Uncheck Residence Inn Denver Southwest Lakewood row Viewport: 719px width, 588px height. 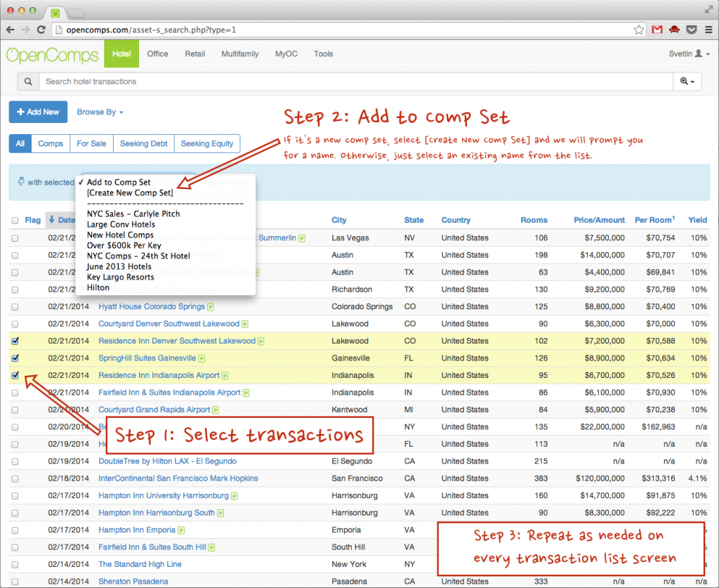coord(15,341)
